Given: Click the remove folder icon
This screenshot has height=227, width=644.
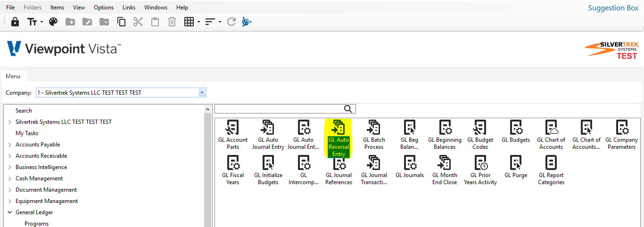Looking at the screenshot, I should pos(104,22).
